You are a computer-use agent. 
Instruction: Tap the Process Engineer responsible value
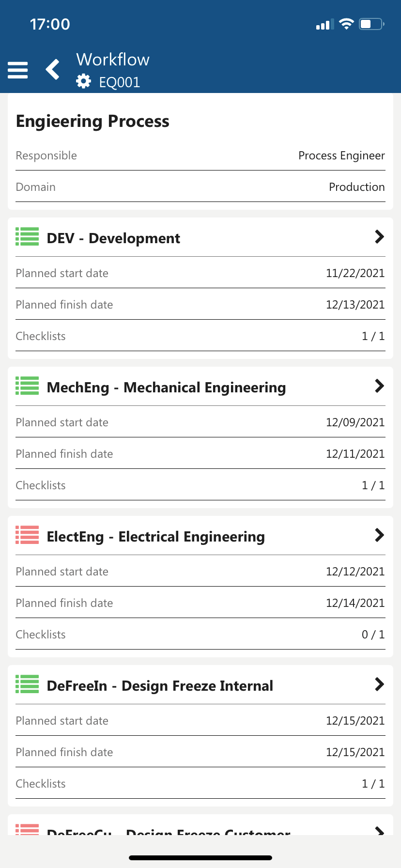coord(341,155)
